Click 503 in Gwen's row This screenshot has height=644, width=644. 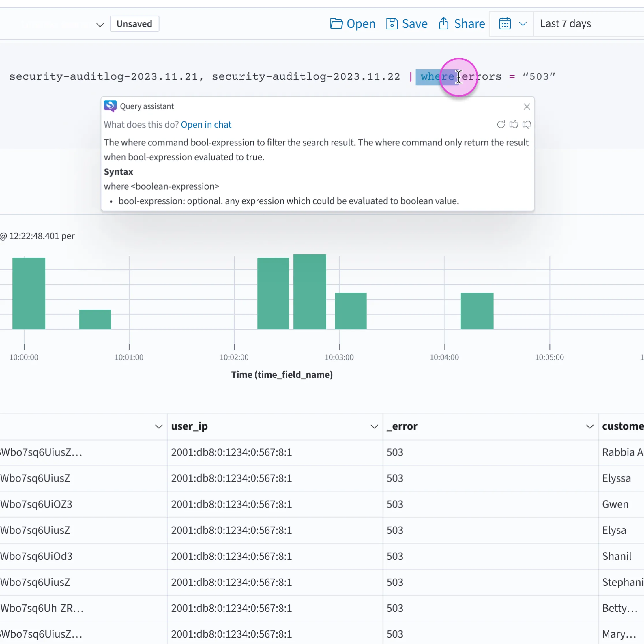[395, 504]
